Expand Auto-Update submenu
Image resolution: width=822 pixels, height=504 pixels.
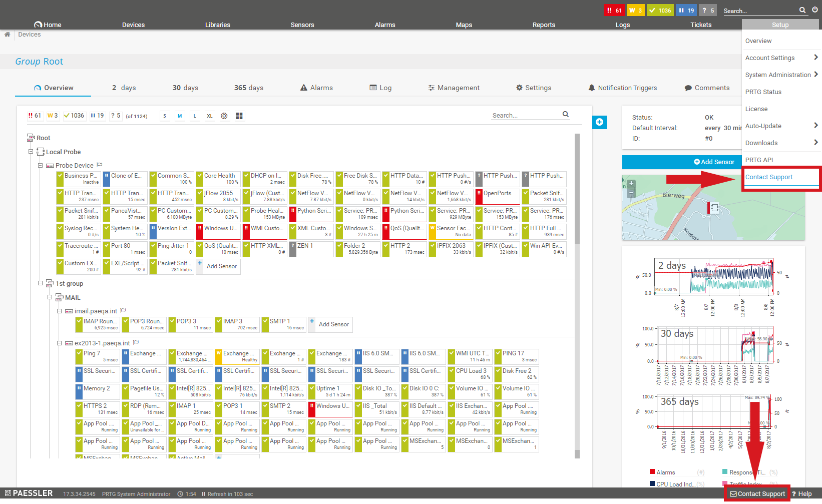(815, 126)
